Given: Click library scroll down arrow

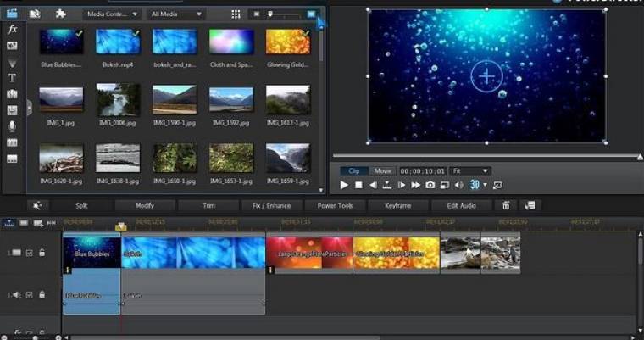Looking at the screenshot, I should [321, 191].
